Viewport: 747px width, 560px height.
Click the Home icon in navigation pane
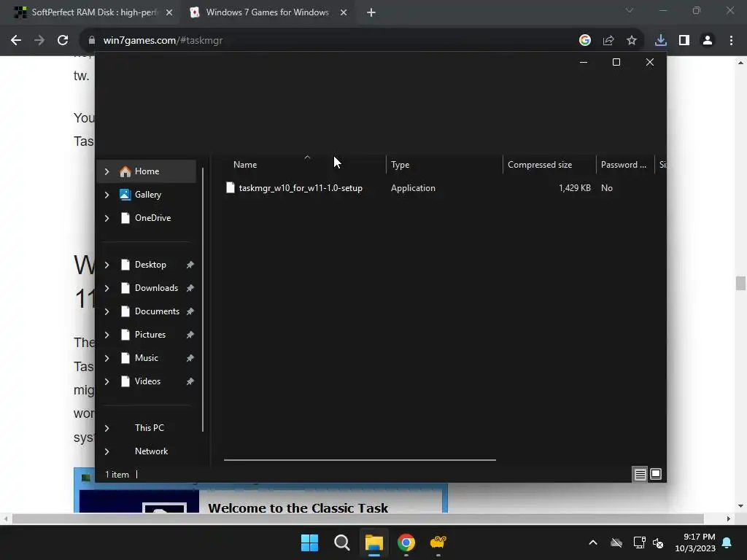point(125,171)
